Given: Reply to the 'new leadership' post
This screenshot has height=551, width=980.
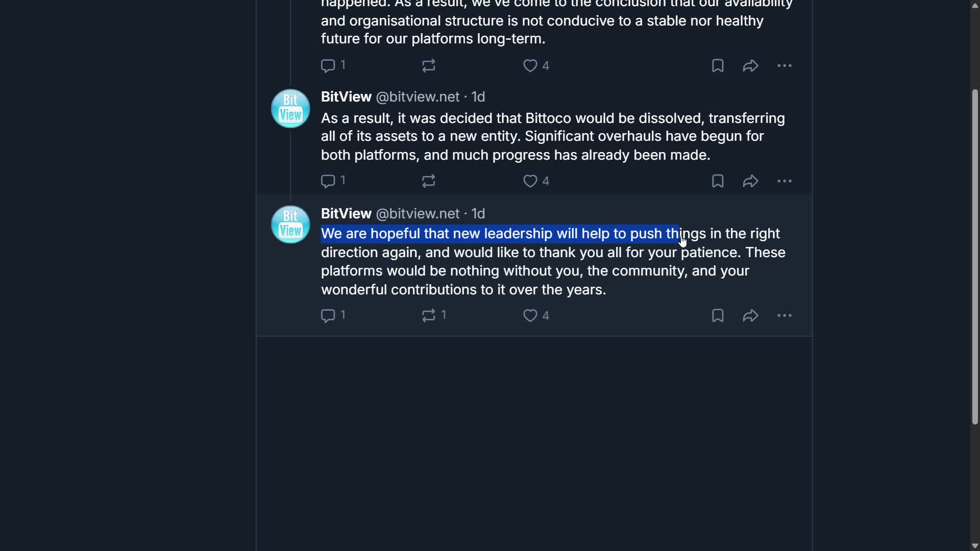Looking at the screenshot, I should [x=328, y=315].
